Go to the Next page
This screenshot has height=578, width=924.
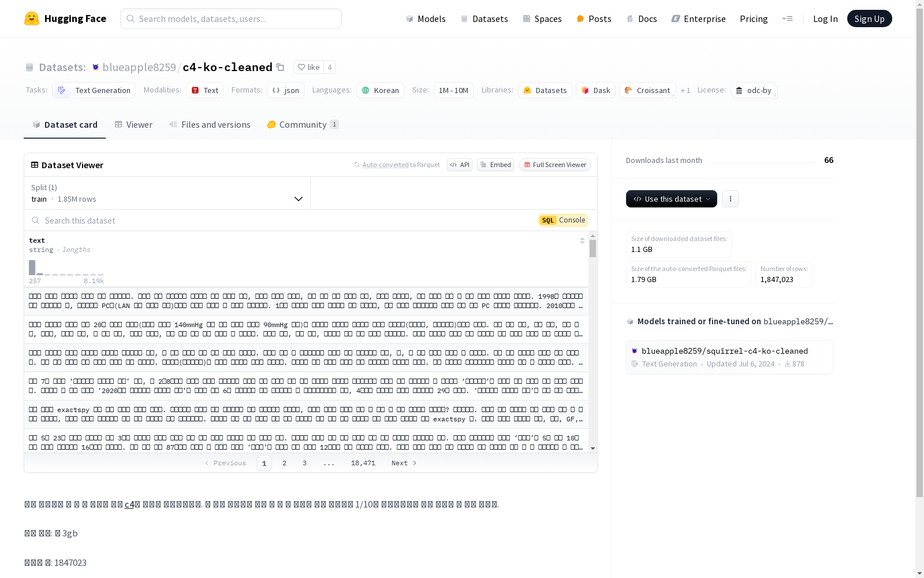[x=404, y=463]
